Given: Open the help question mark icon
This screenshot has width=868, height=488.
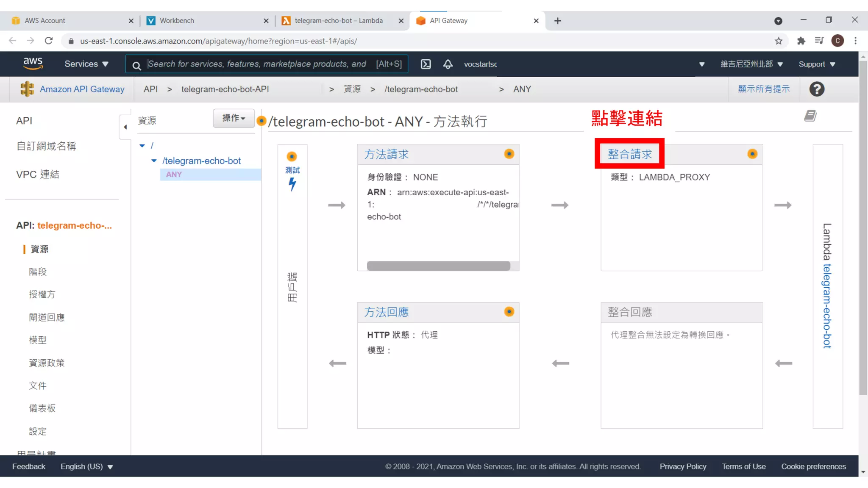Looking at the screenshot, I should (x=816, y=89).
